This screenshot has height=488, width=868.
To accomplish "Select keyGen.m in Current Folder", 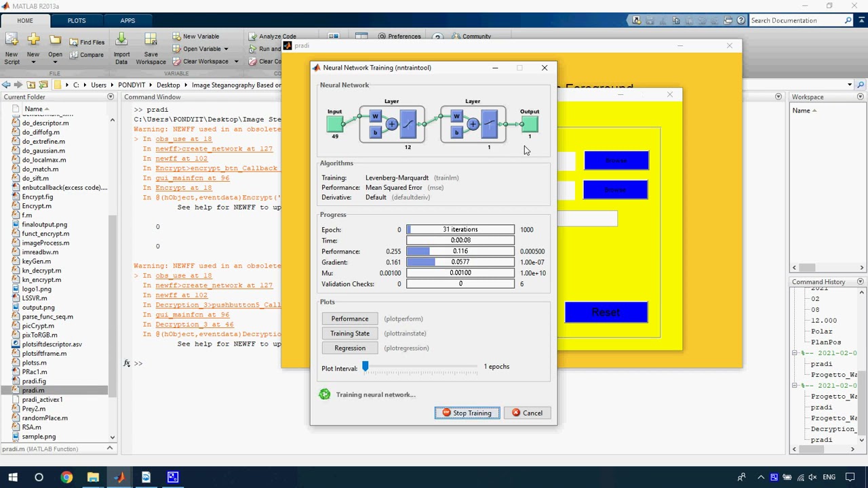I will coord(36,261).
